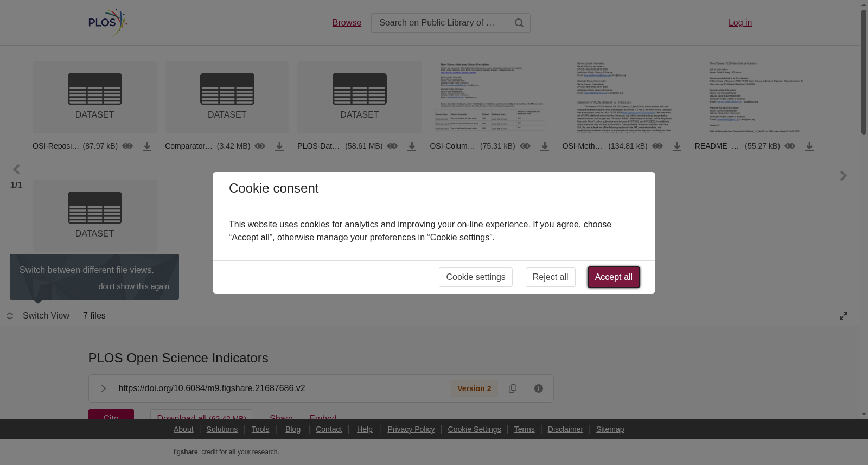The height and width of the screenshot is (465, 868).
Task: Dismiss tooltip with don't show this again
Action: [x=133, y=286]
